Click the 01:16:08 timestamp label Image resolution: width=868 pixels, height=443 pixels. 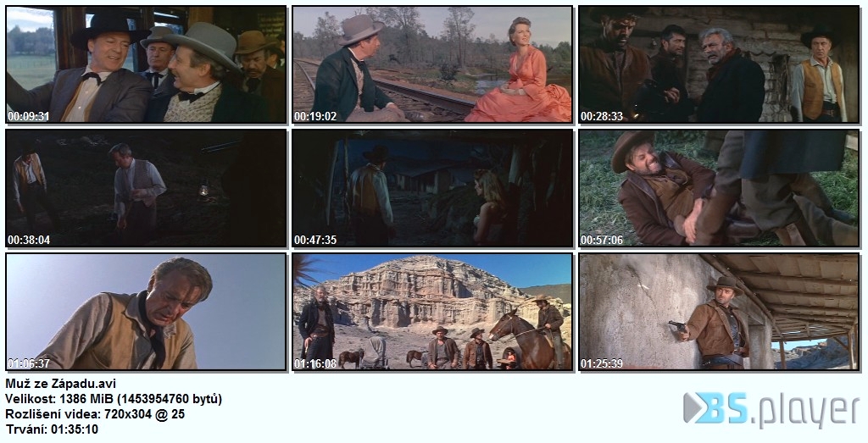coord(315,363)
